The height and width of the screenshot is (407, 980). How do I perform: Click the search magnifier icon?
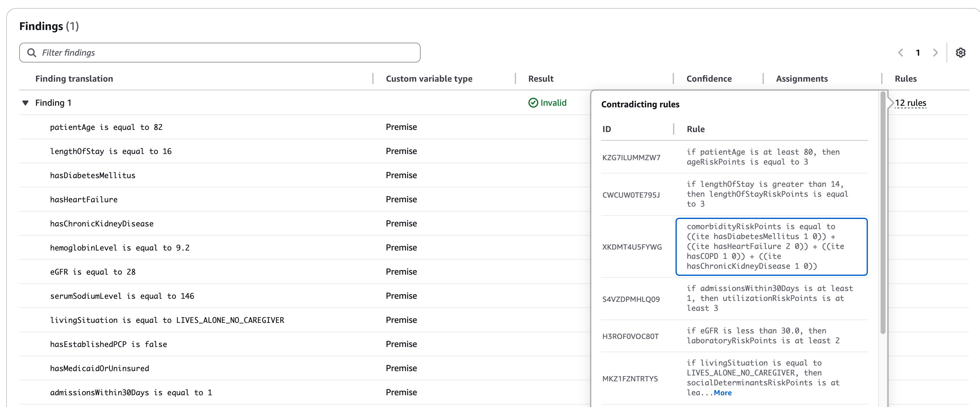pos(32,53)
